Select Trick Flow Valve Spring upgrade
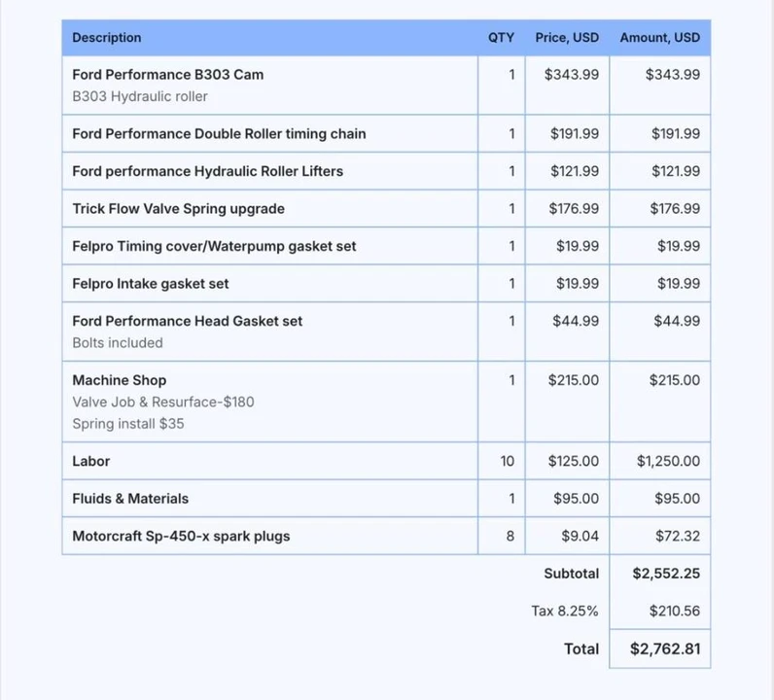Viewport: 774px width, 700px height. click(178, 209)
